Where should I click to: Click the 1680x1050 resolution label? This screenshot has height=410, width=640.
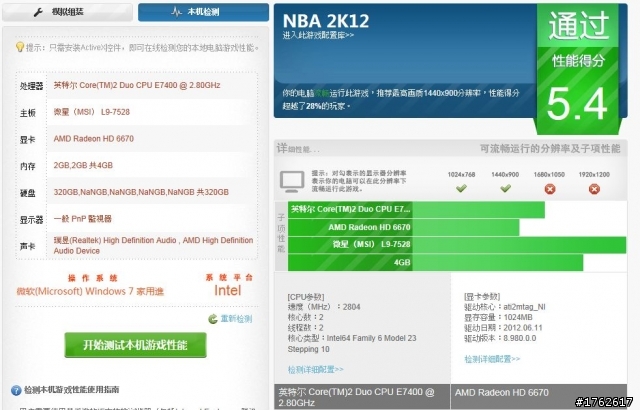(549, 175)
